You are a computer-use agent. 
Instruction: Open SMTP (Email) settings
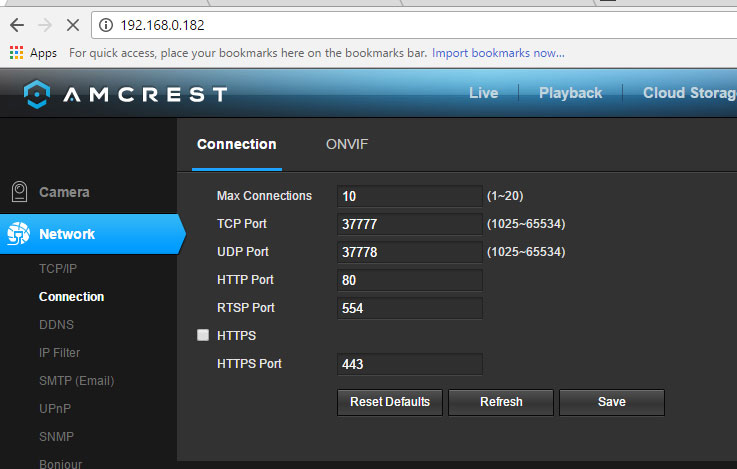[77, 381]
